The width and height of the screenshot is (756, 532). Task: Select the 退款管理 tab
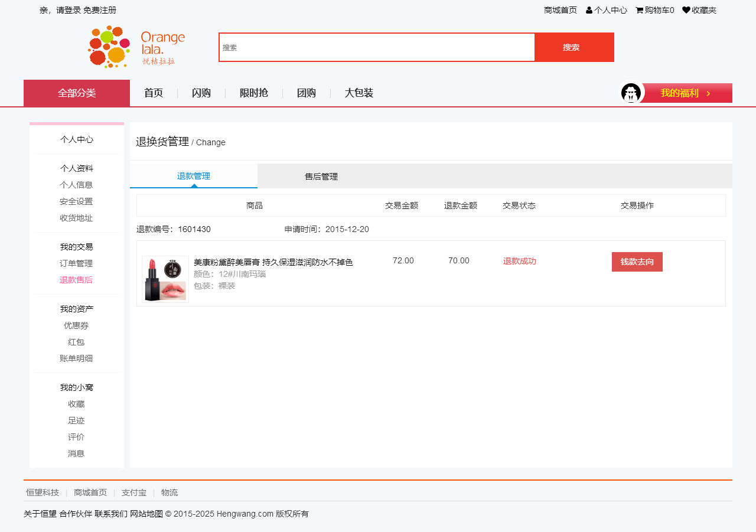194,176
